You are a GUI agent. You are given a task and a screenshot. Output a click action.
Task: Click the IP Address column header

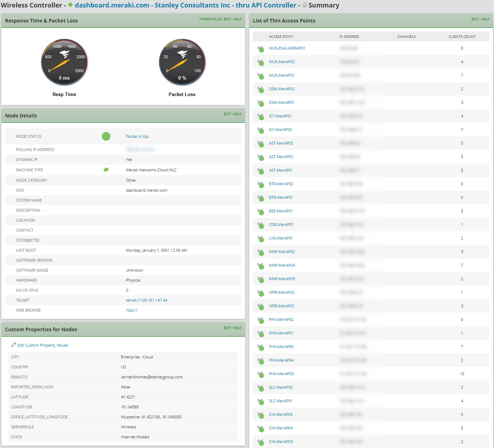349,37
